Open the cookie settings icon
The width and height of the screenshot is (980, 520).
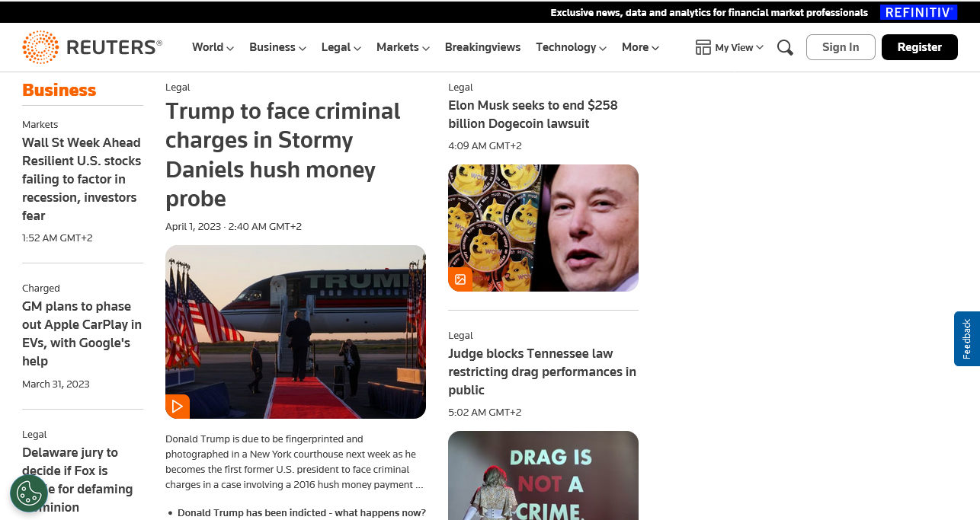coord(29,493)
